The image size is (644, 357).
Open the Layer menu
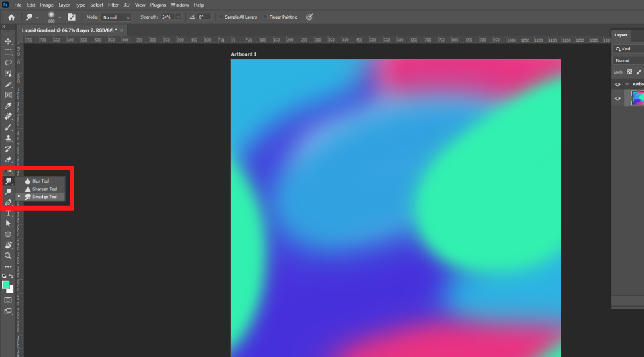click(64, 5)
